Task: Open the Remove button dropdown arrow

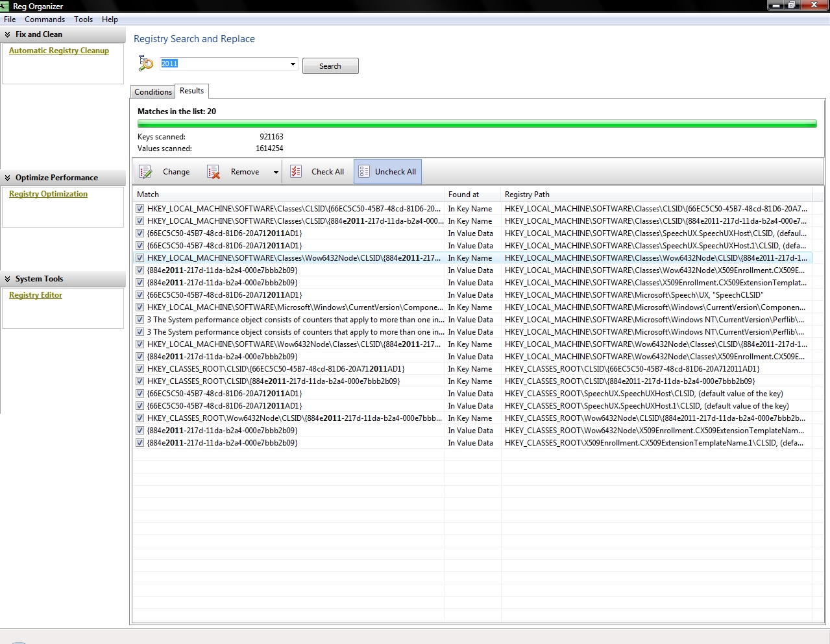Action: pyautogui.click(x=276, y=173)
